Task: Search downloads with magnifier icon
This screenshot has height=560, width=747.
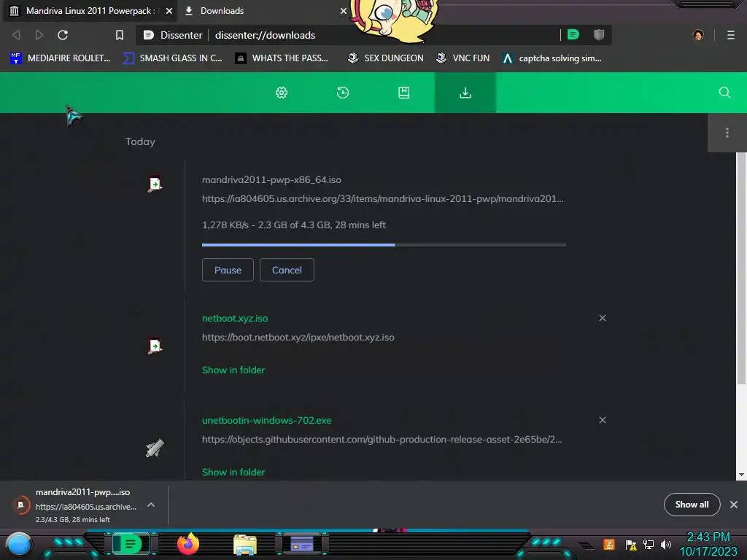Action: point(724,93)
